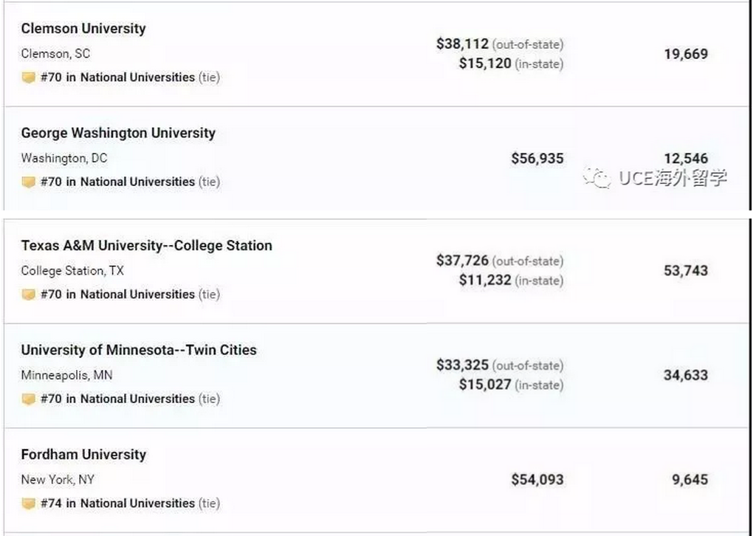
Task: Click the #74 ranking badge icon for Fordham
Action: click(x=29, y=504)
